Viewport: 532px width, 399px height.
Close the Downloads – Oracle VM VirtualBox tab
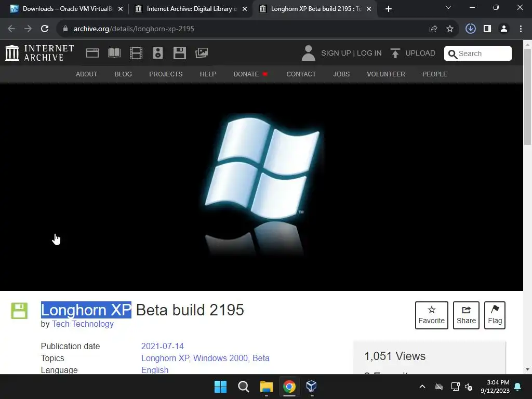coord(121,9)
